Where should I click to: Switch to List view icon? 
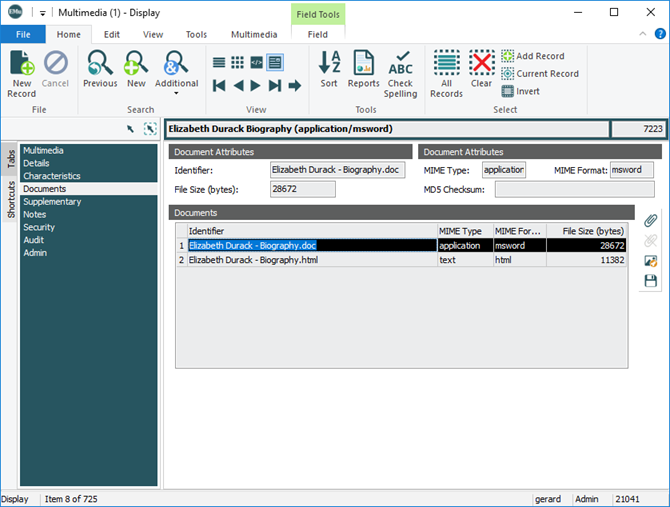219,63
